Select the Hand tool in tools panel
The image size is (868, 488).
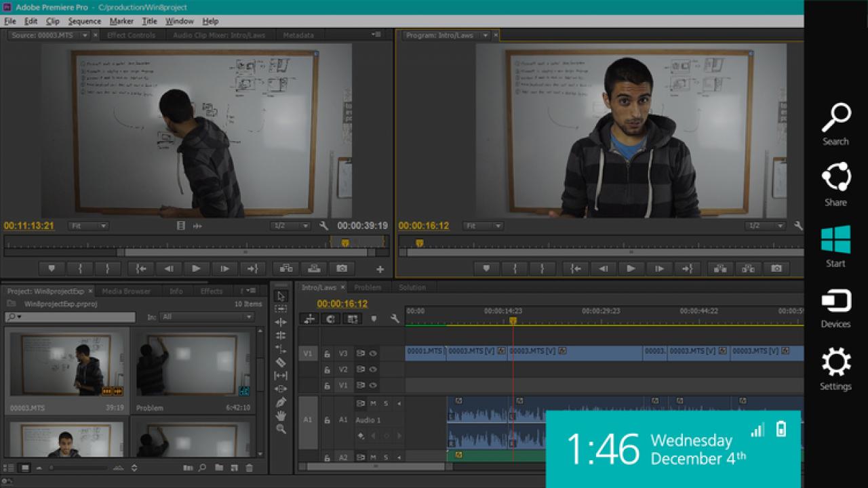(281, 415)
